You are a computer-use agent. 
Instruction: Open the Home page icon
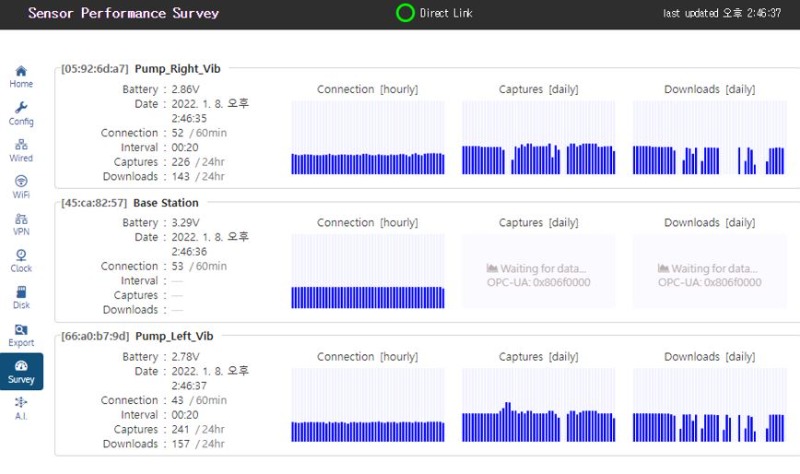coord(21,71)
